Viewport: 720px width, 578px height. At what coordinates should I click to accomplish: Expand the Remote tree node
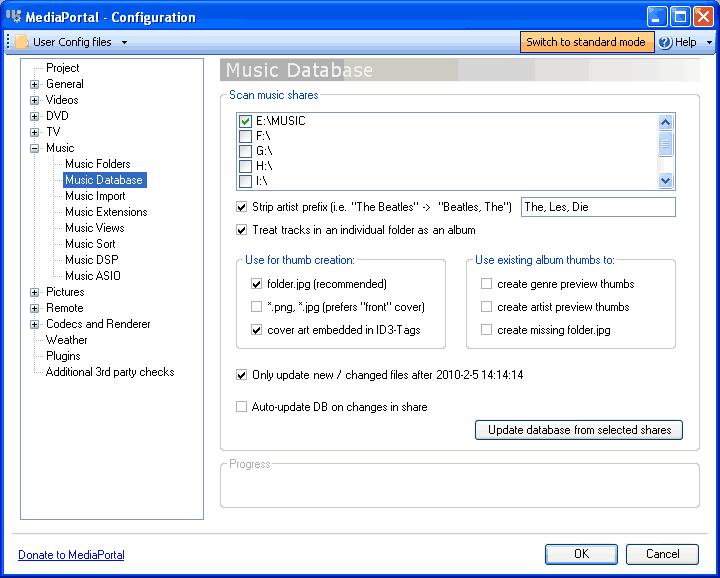coord(34,308)
